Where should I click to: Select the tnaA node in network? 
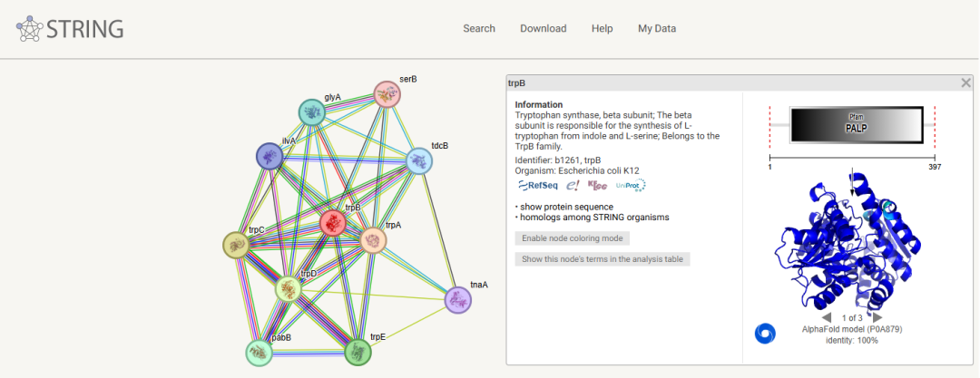(x=457, y=300)
